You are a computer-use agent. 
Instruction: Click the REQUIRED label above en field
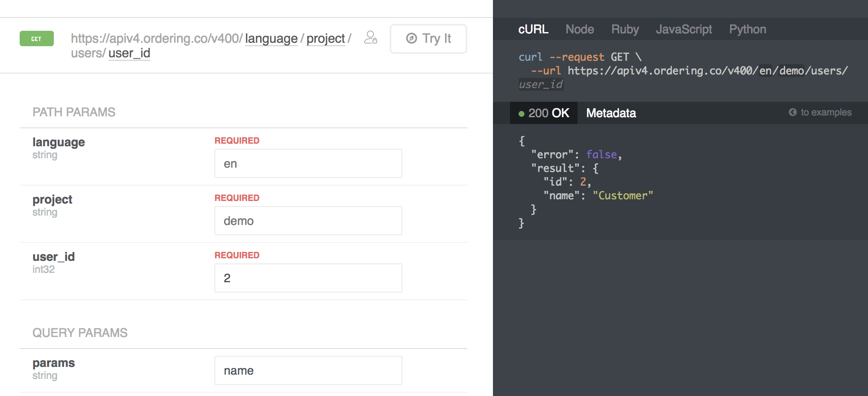[237, 141]
